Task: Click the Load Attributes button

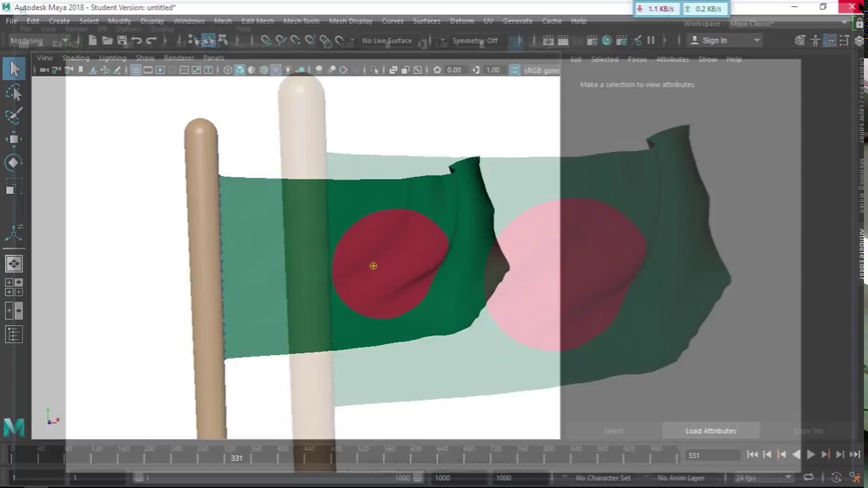Action: tap(711, 431)
